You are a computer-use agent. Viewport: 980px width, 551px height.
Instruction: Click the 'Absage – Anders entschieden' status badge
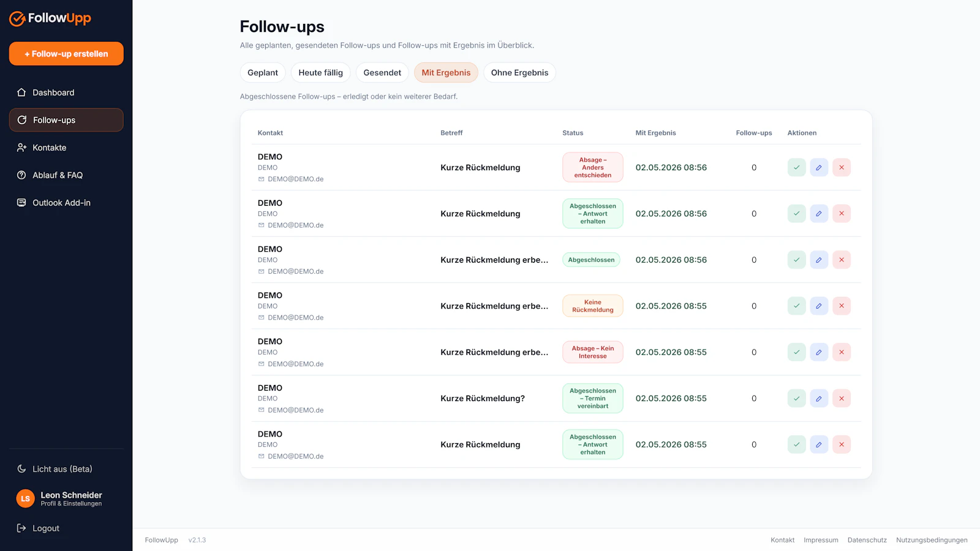(593, 167)
